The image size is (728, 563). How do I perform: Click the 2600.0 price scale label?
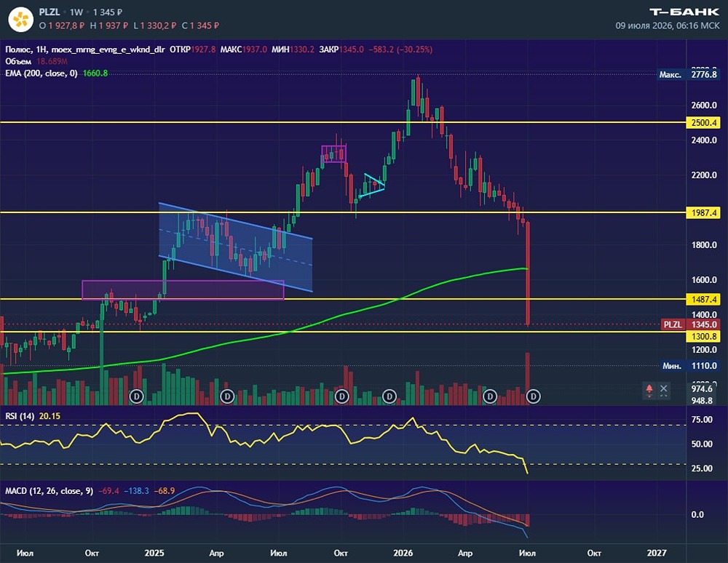(x=704, y=105)
